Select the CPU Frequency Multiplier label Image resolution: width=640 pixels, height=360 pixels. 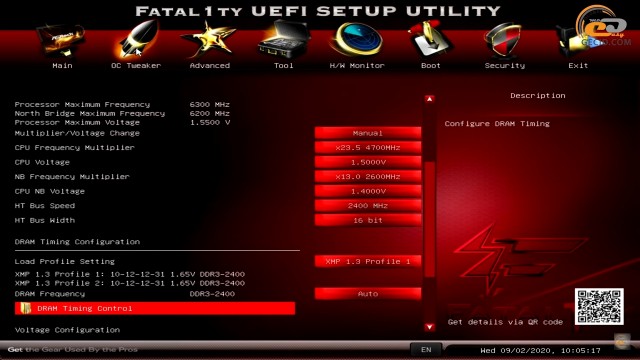pos(75,147)
